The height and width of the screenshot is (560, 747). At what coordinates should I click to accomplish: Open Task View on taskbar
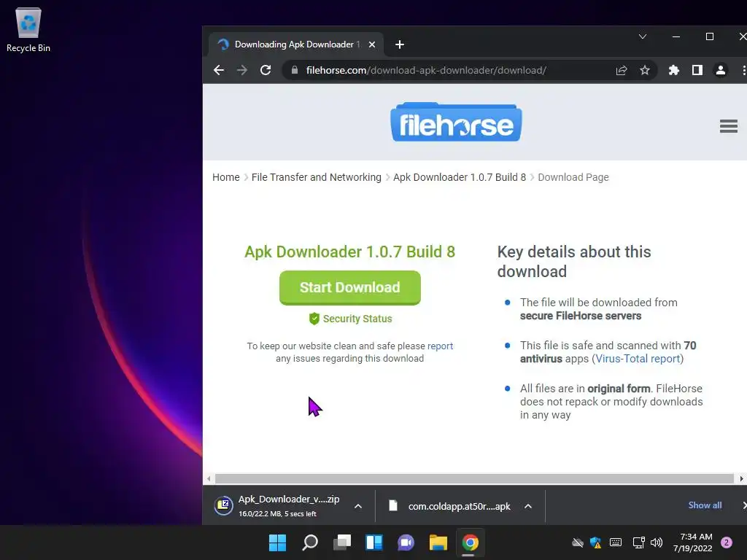coord(341,542)
